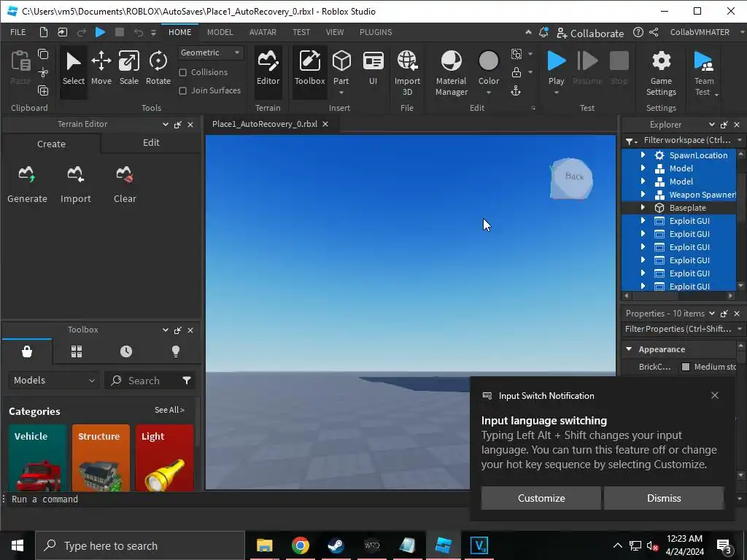Open the Part insert dropdown arrow
Screen dimensions: 747x560
click(x=341, y=93)
